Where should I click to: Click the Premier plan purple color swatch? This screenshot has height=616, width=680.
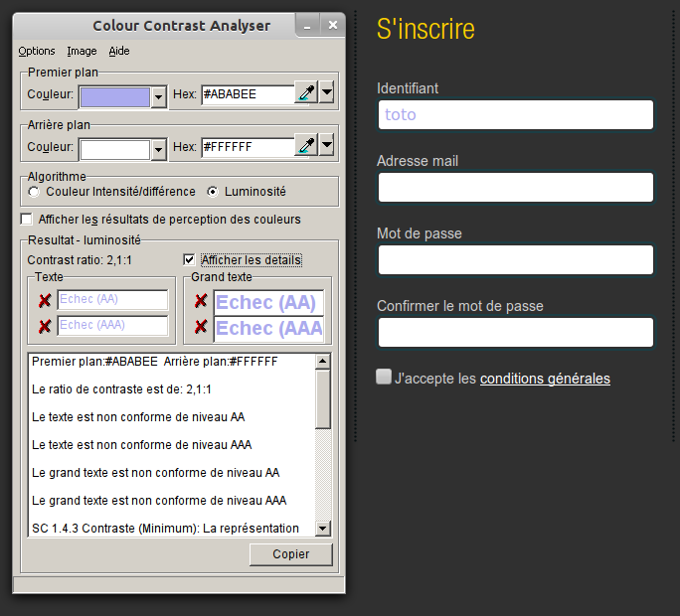[x=115, y=97]
